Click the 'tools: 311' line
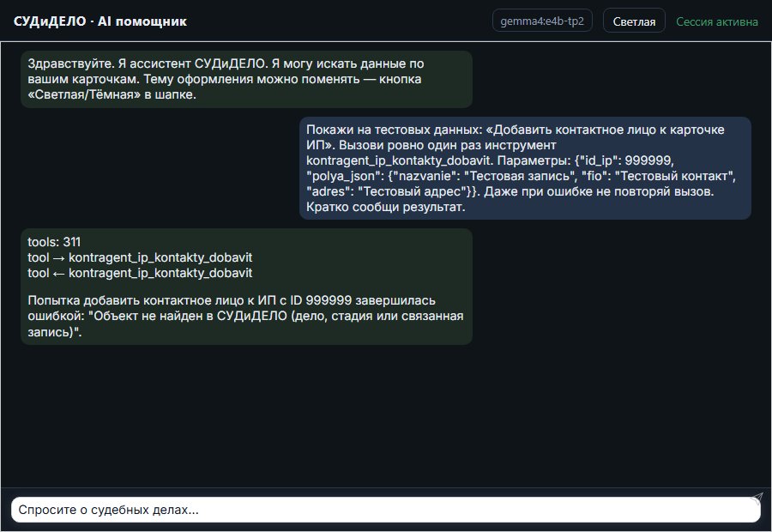 (x=54, y=242)
